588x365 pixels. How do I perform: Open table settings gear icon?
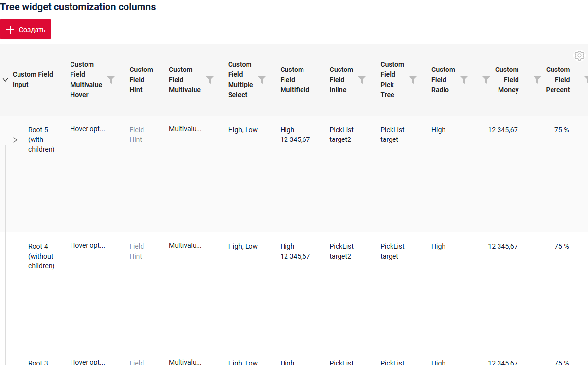[579, 55]
